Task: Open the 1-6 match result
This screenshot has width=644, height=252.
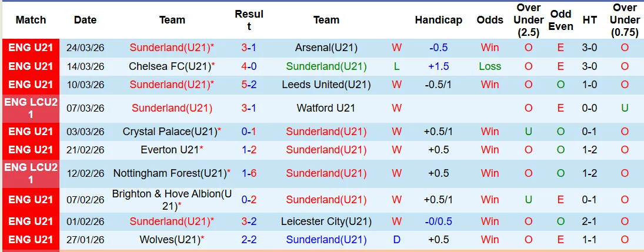Action: coord(249,173)
